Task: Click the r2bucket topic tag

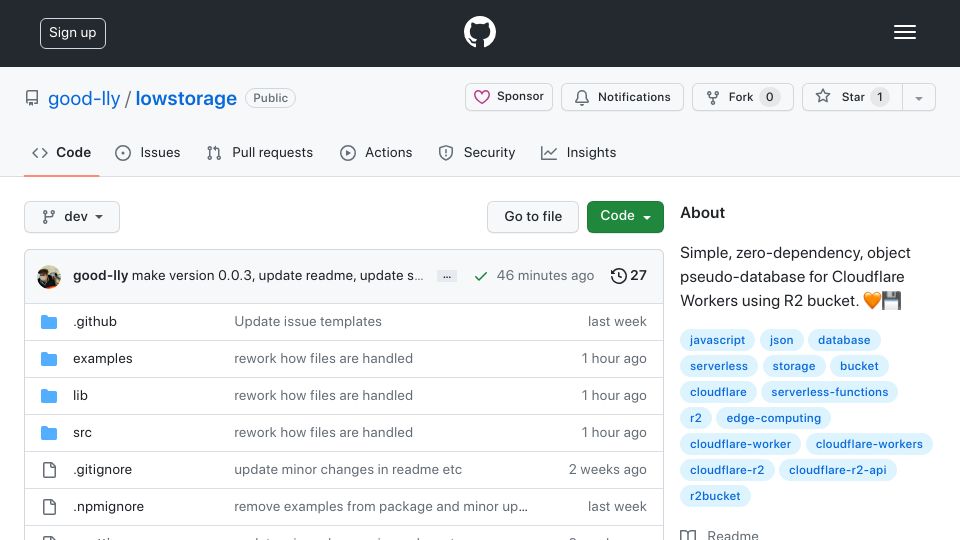Action: (x=715, y=496)
